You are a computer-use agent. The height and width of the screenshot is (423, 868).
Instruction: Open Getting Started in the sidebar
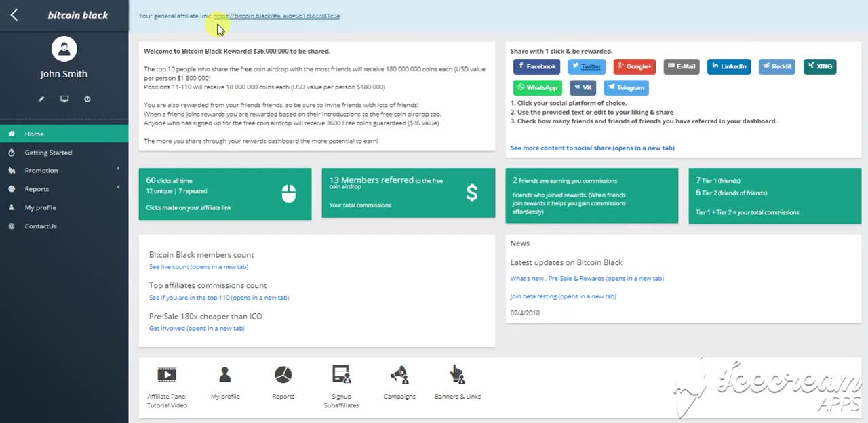(64, 153)
